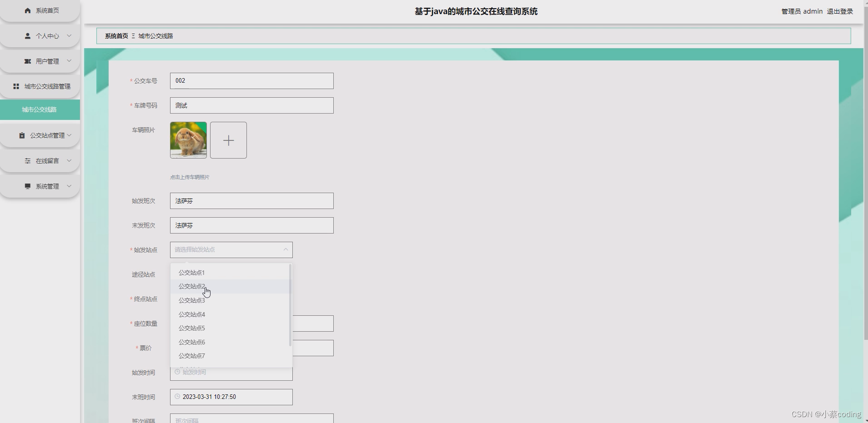The width and height of the screenshot is (868, 423).
Task: Click the person icon beside 个人中心
Action: click(x=28, y=36)
